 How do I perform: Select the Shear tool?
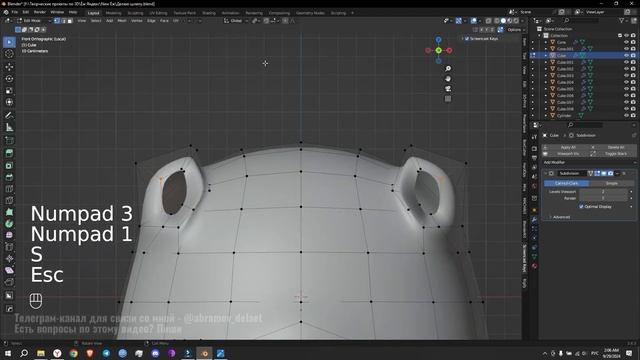9,270
